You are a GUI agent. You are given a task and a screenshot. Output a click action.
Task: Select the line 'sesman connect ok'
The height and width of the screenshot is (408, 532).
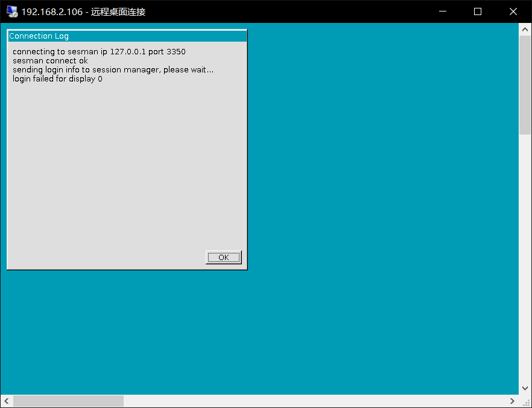pyautogui.click(x=51, y=60)
